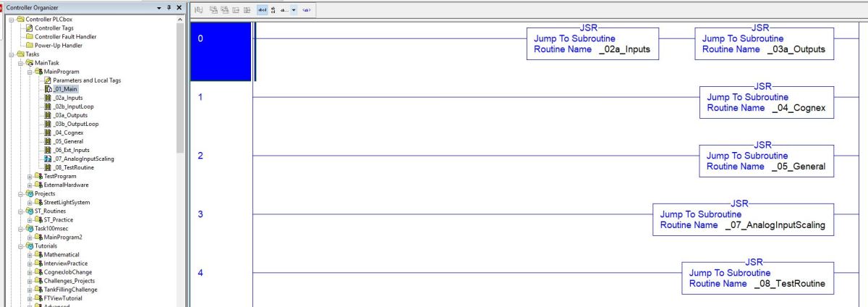Select the Challenges_Projects program
The height and width of the screenshot is (307, 868).
pyautogui.click(x=69, y=280)
